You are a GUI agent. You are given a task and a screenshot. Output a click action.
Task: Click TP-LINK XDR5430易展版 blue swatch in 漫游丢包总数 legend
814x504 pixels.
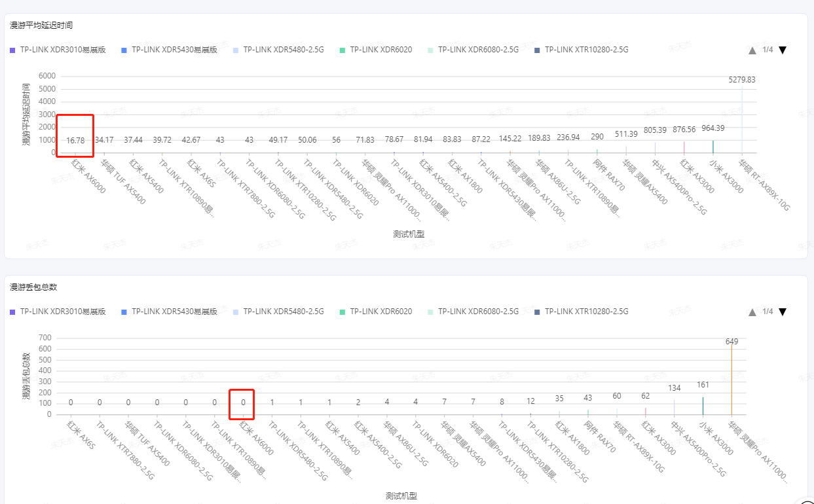124,312
